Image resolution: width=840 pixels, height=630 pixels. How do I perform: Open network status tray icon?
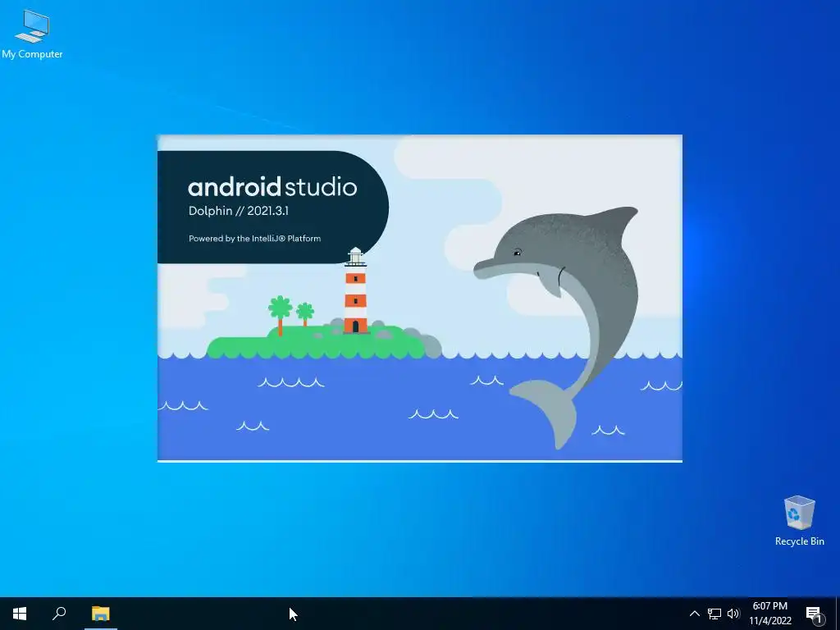(714, 614)
